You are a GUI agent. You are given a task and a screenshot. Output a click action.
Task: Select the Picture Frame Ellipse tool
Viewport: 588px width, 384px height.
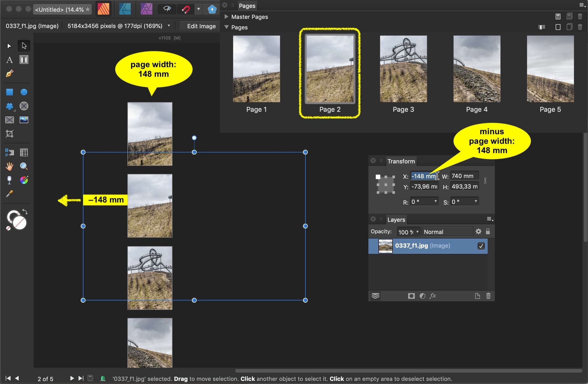[x=24, y=106]
